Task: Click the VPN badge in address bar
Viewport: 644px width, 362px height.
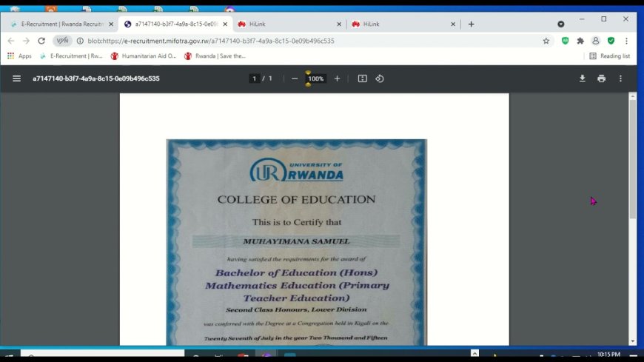Action: [62, 41]
